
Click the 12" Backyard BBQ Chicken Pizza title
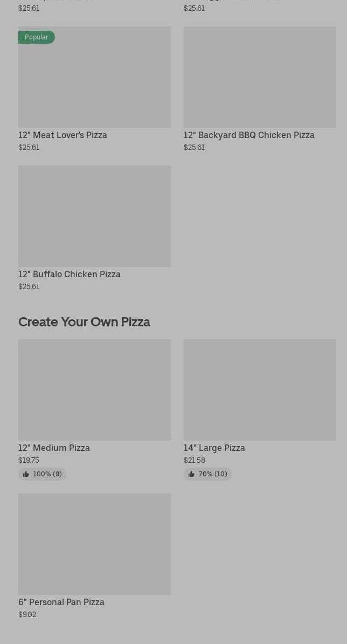point(248,135)
